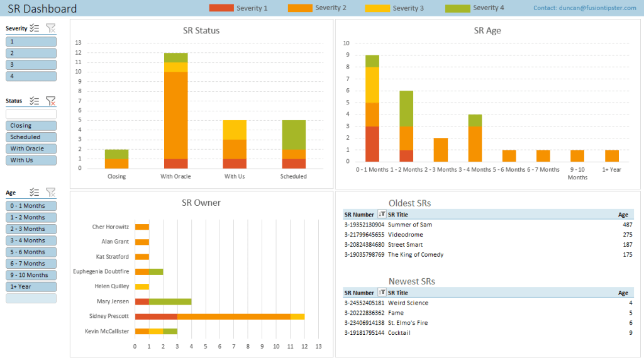Enable multi-select on the Status slicer
Viewport: 644px width, 360px height.
tap(35, 101)
